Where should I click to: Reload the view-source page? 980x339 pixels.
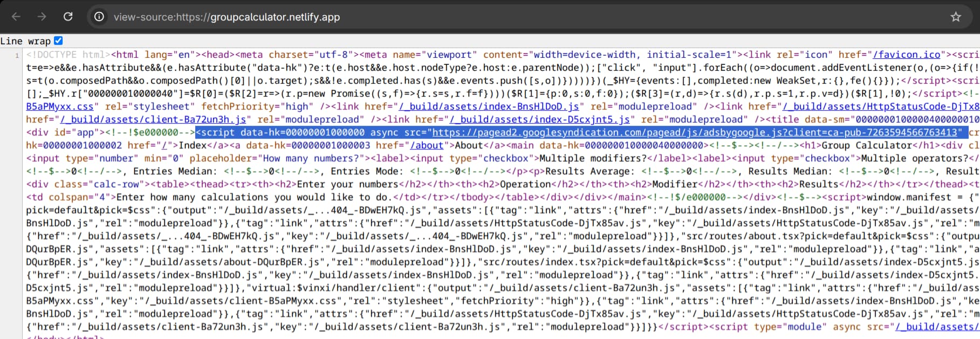pos(68,17)
